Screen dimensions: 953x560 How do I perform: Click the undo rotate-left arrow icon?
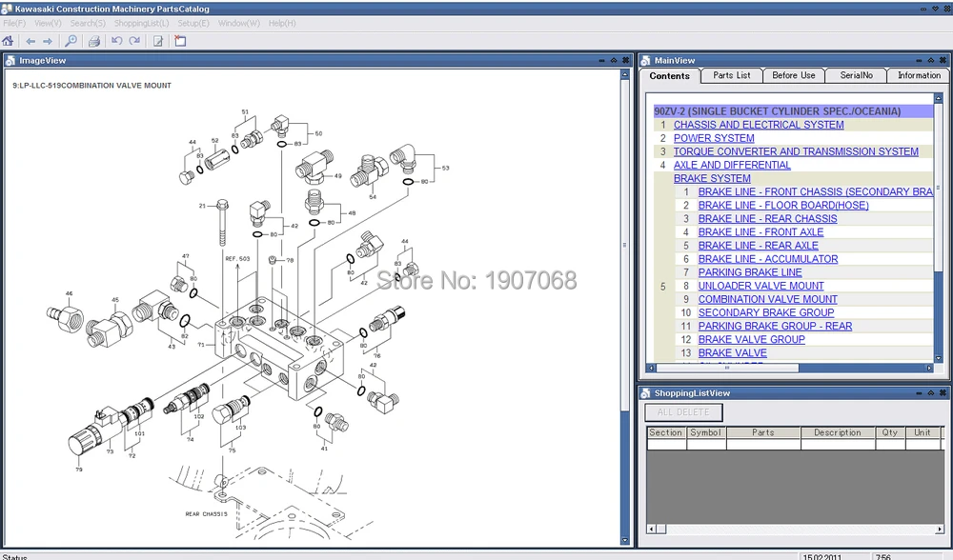pos(117,41)
